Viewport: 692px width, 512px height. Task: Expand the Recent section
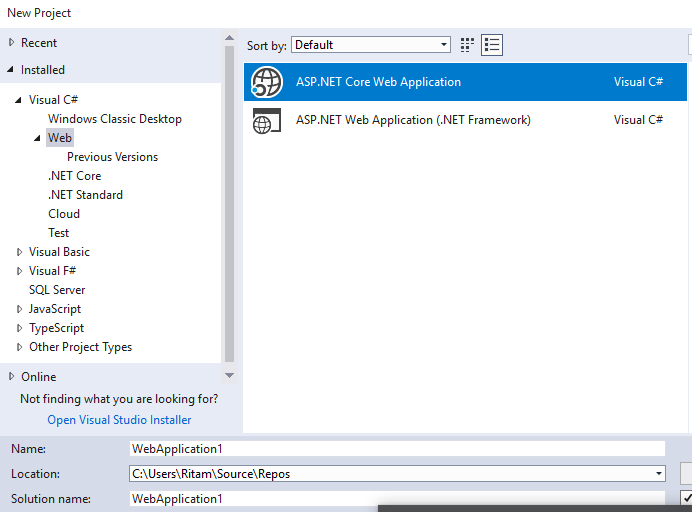coord(11,43)
